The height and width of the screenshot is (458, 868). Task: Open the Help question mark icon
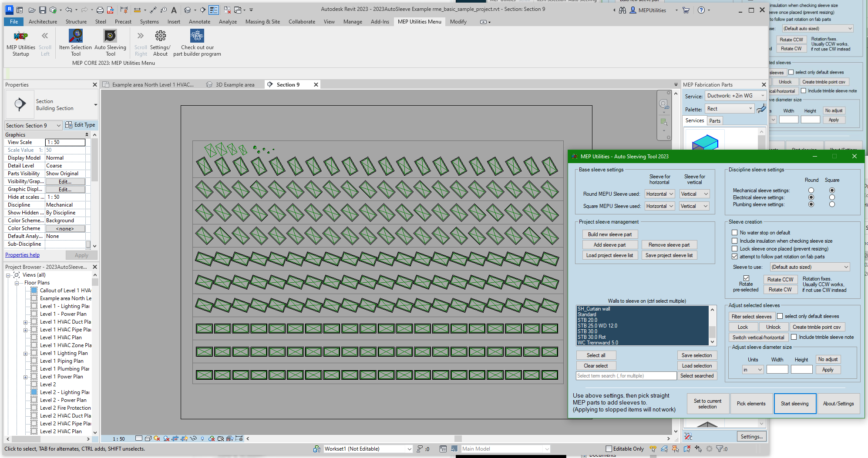pyautogui.click(x=701, y=10)
